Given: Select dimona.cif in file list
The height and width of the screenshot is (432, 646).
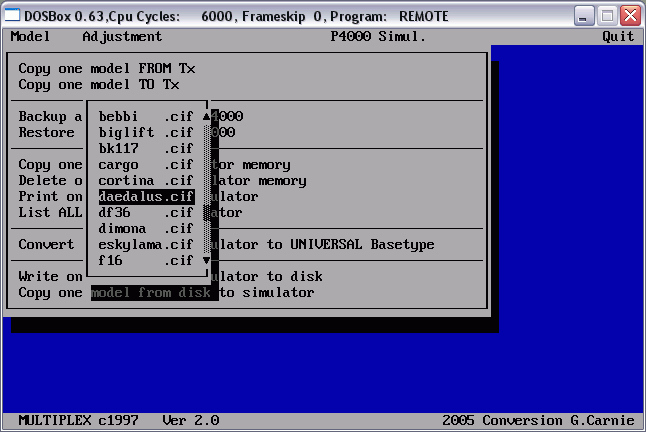Looking at the screenshot, I should click(x=146, y=229).
